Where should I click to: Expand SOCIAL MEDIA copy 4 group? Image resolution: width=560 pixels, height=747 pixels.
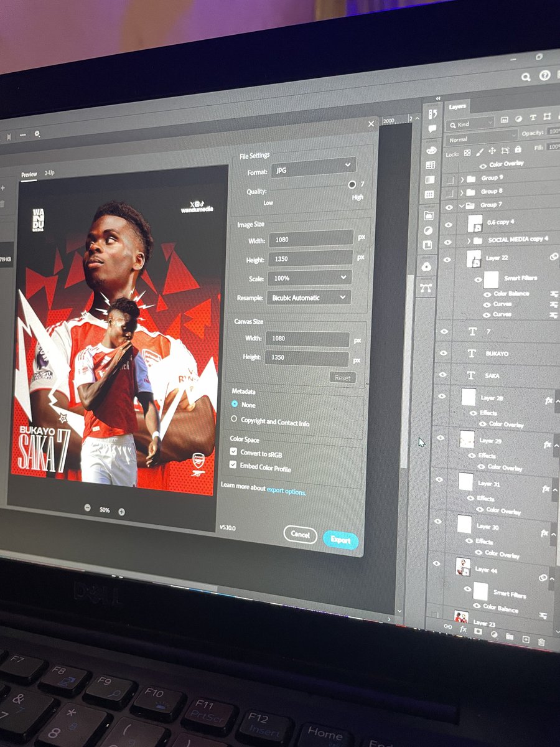click(x=469, y=241)
